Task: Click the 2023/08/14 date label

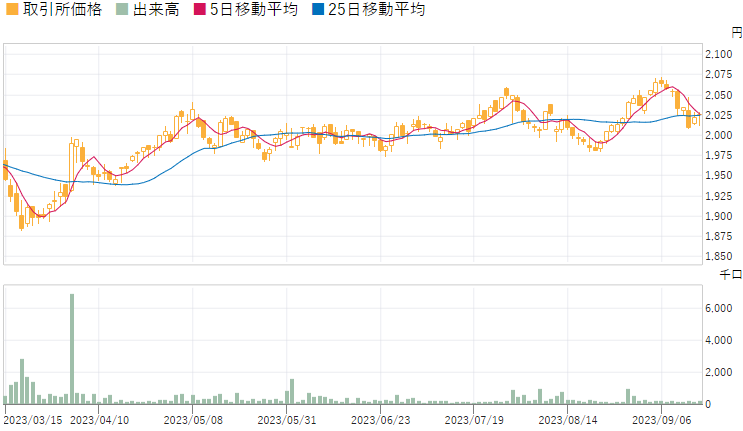Action: (x=568, y=420)
